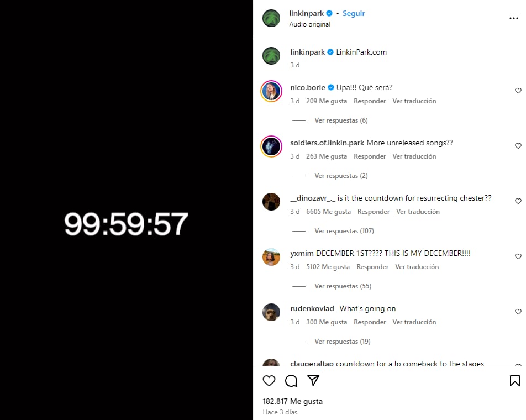Show 107 replies under __dinozavr_._ comment
526x420 pixels.
coord(344,231)
